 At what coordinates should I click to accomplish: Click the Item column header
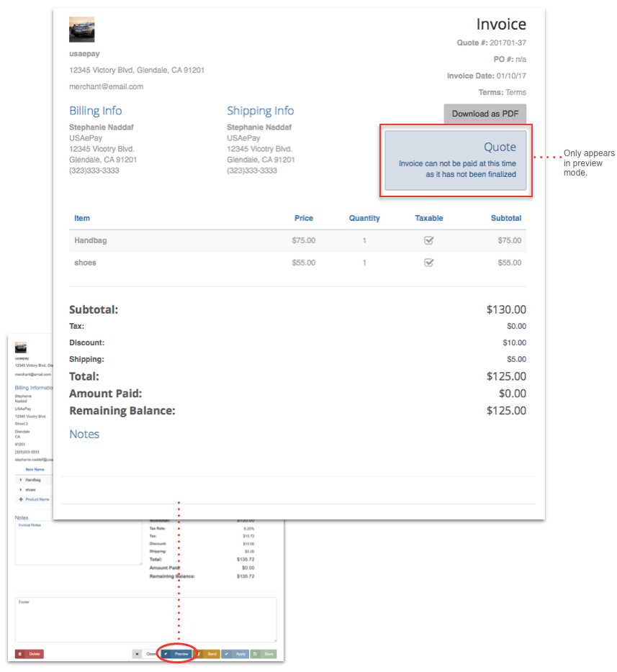pos(82,218)
